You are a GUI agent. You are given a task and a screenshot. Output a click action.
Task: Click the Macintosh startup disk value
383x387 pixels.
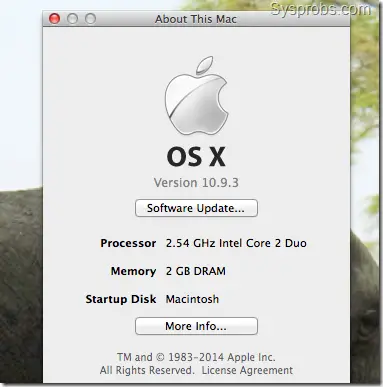pyautogui.click(x=192, y=299)
